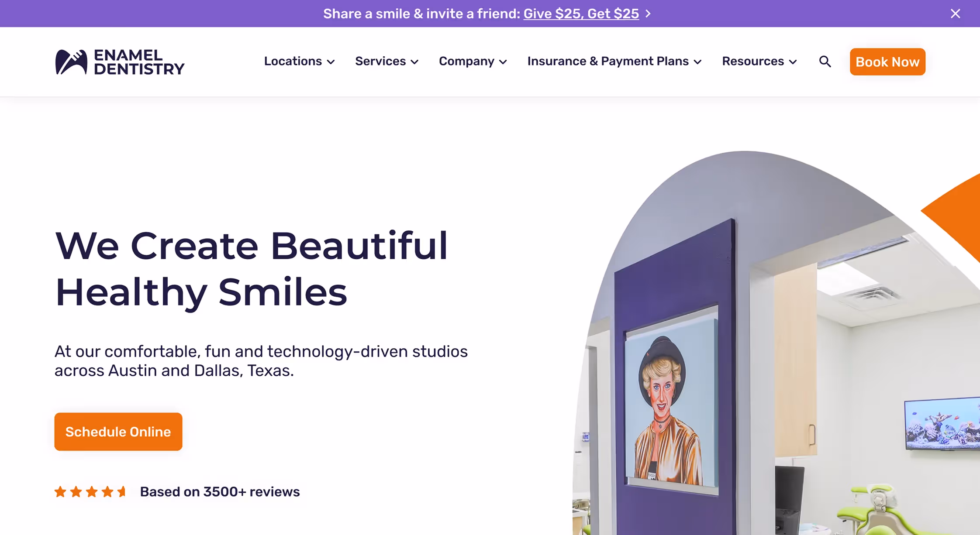Open the Locations menu item
The image size is (980, 535).
293,61
